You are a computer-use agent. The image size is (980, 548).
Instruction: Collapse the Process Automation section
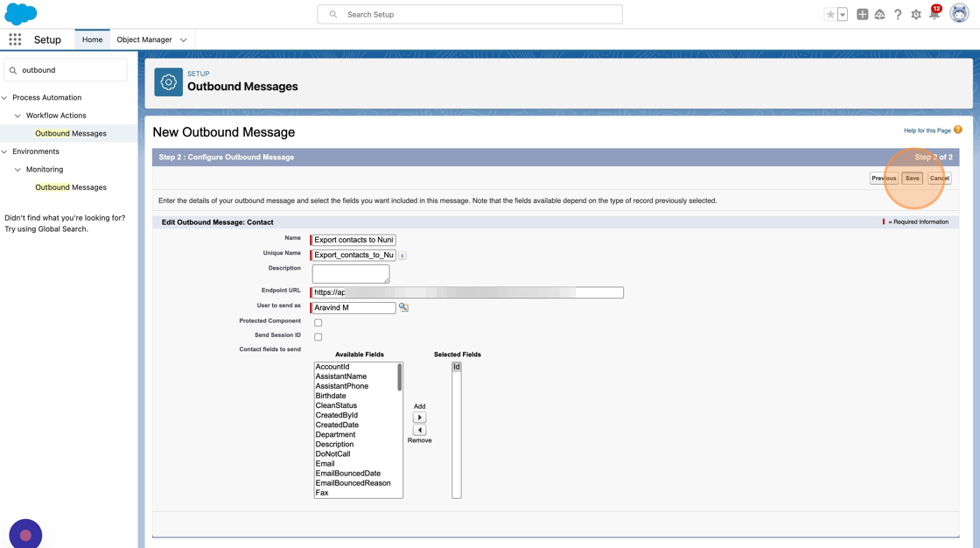click(x=4, y=97)
